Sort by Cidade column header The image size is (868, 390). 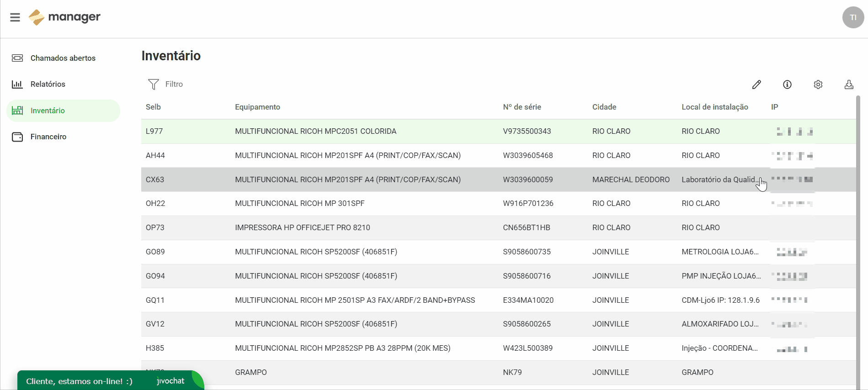(604, 107)
